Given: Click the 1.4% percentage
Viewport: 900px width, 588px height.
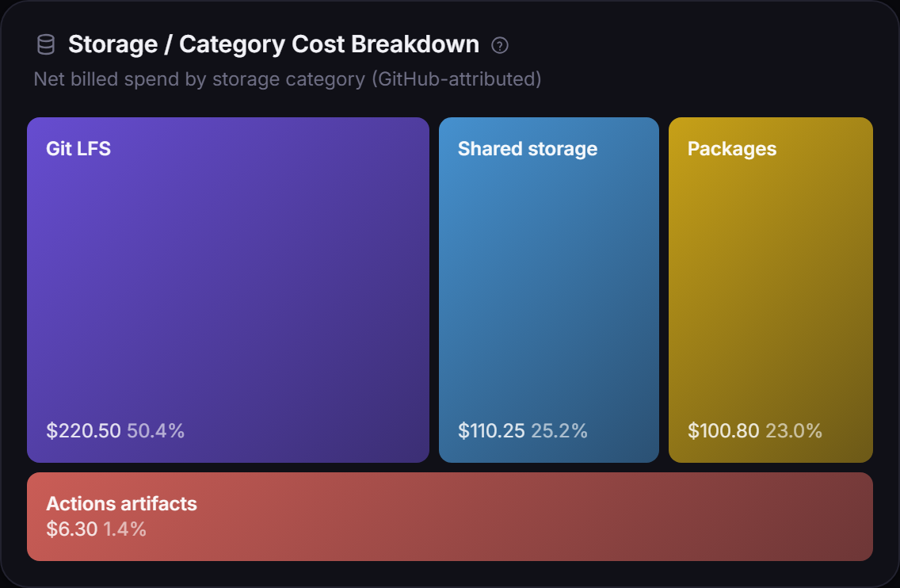Looking at the screenshot, I should 124,529.
